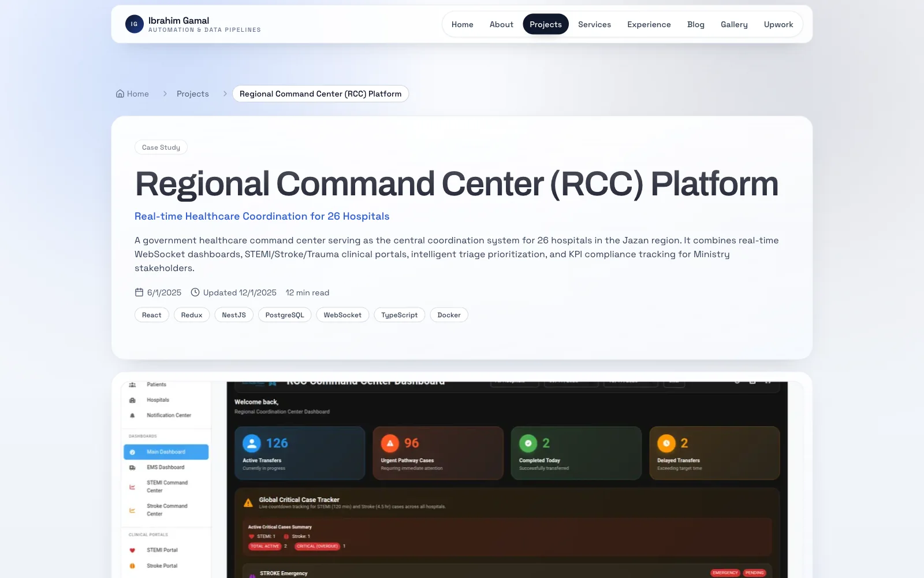Click the React technology tag

click(151, 315)
